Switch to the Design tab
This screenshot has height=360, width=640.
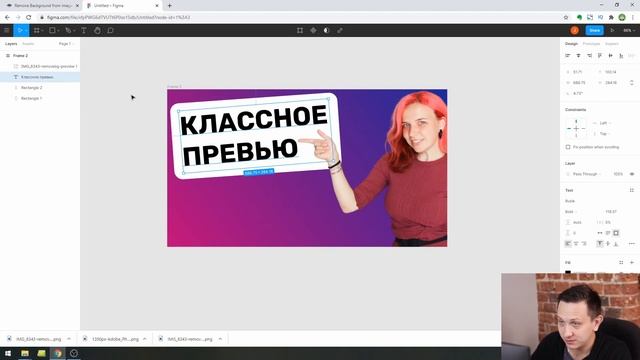pos(571,44)
